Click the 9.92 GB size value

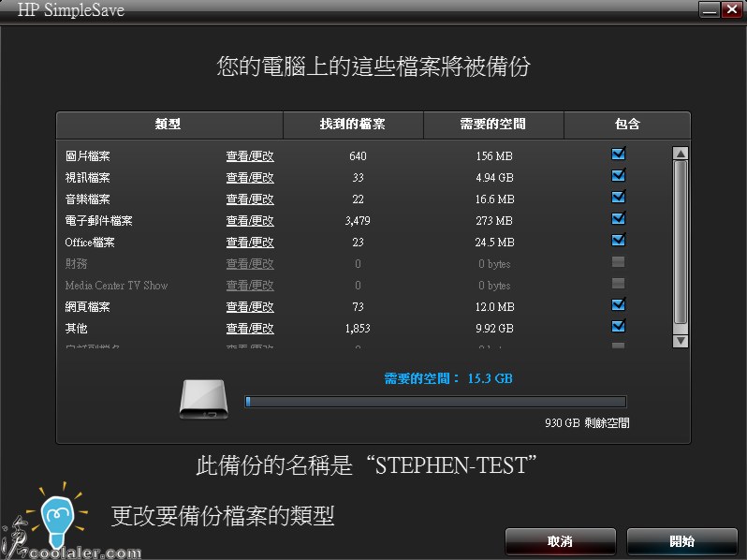[x=494, y=328]
